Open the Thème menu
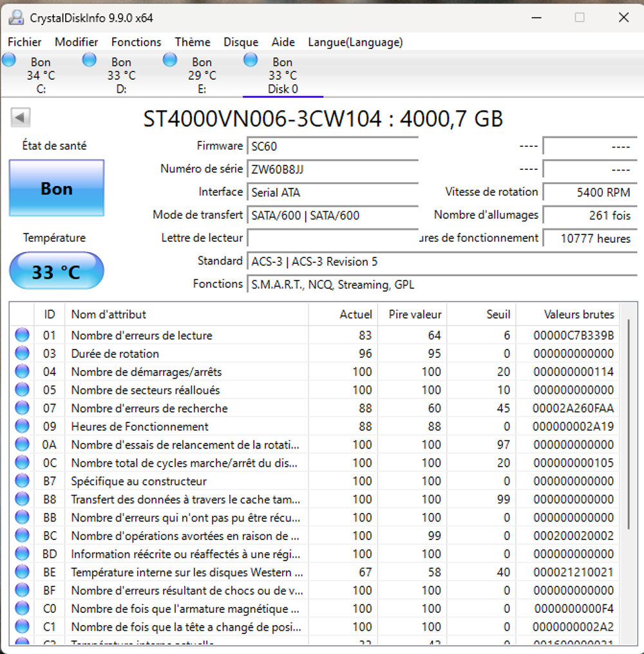The width and height of the screenshot is (644, 654). (193, 42)
